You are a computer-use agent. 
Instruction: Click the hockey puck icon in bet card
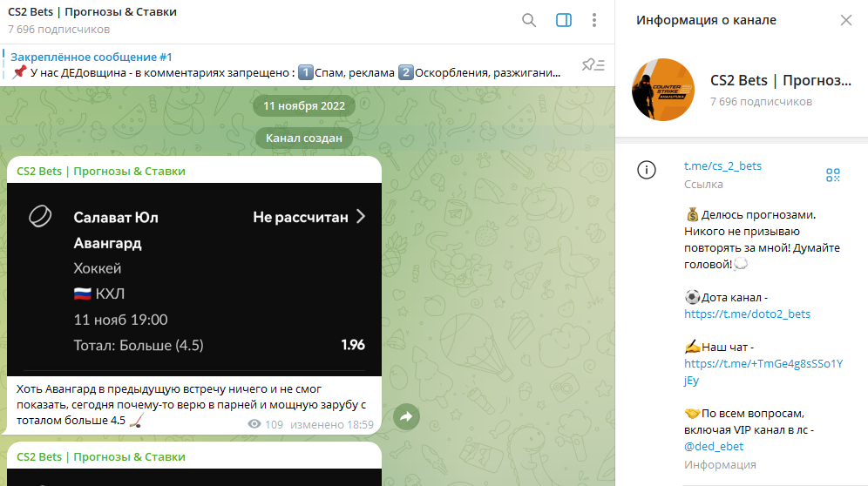click(x=40, y=216)
